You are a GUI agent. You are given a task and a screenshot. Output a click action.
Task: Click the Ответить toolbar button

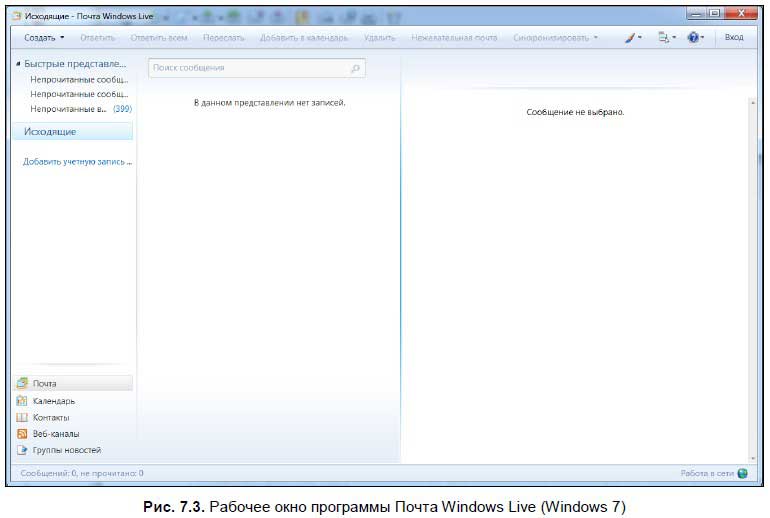point(97,38)
